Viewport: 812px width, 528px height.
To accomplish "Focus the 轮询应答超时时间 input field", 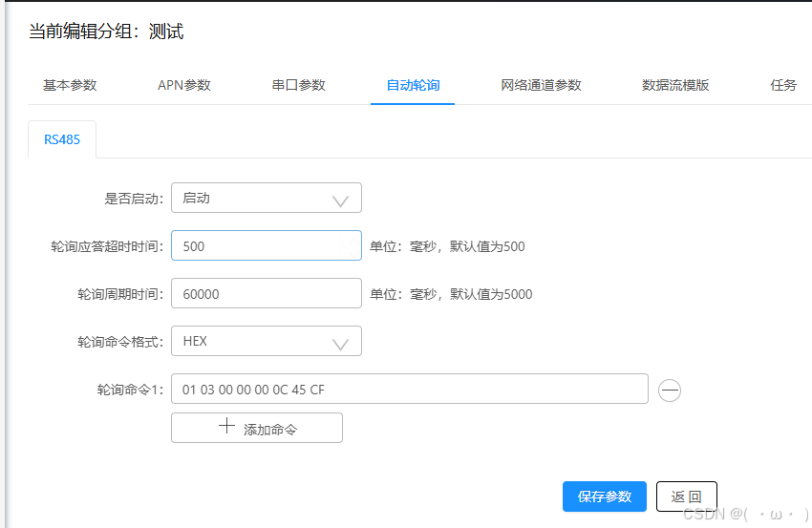I will pos(267,245).
